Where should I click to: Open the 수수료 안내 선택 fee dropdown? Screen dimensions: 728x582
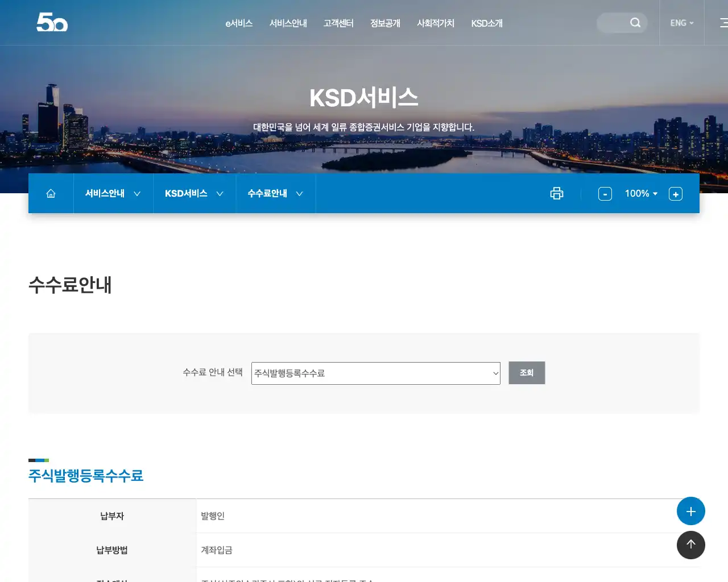(x=375, y=373)
